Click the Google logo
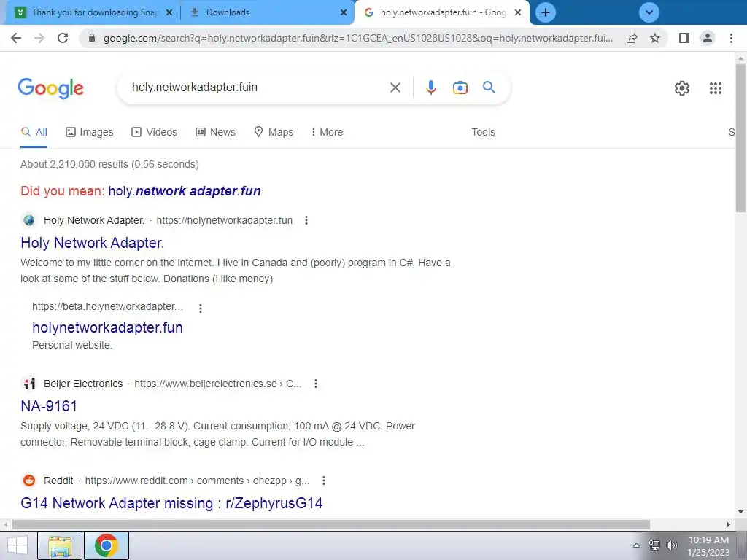747x560 pixels. [x=51, y=88]
